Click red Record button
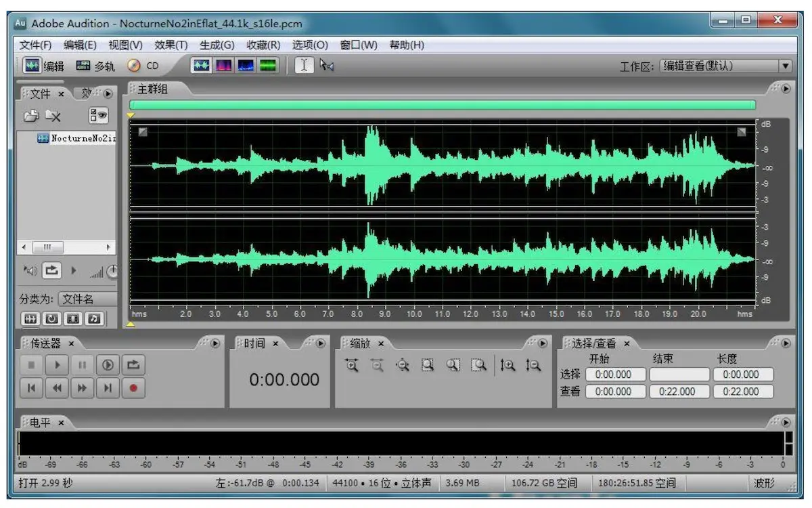The height and width of the screenshot is (508, 812). pyautogui.click(x=133, y=388)
